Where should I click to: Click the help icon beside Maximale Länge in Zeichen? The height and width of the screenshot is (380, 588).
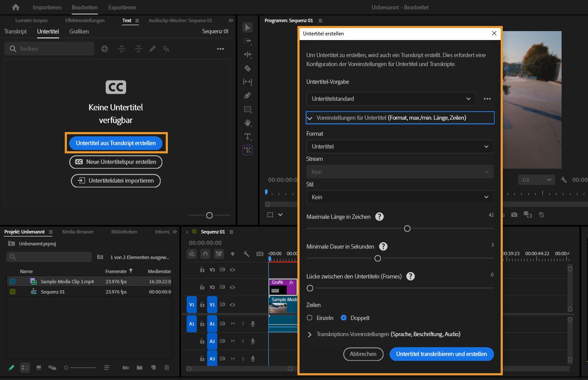point(379,217)
